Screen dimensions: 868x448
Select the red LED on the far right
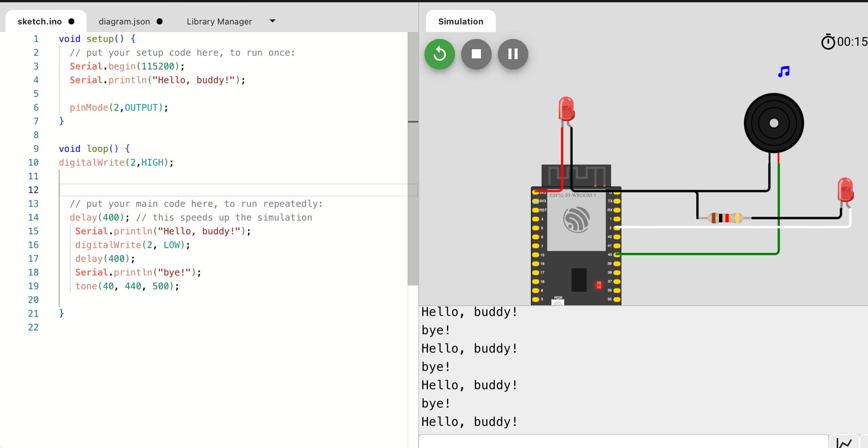[x=845, y=190]
